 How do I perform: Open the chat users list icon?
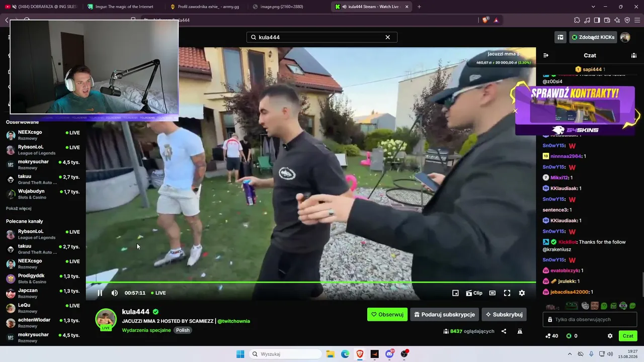[x=634, y=55]
